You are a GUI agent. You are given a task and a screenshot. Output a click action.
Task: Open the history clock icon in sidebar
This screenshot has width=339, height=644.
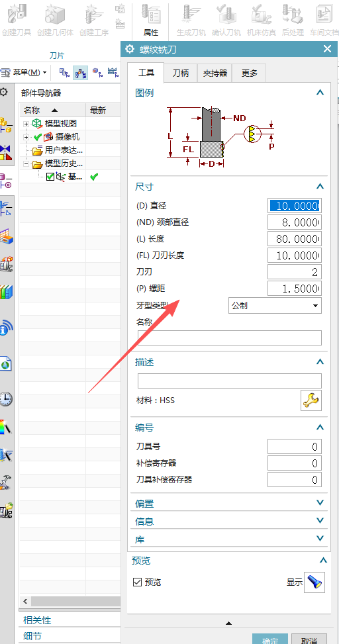click(x=6, y=399)
